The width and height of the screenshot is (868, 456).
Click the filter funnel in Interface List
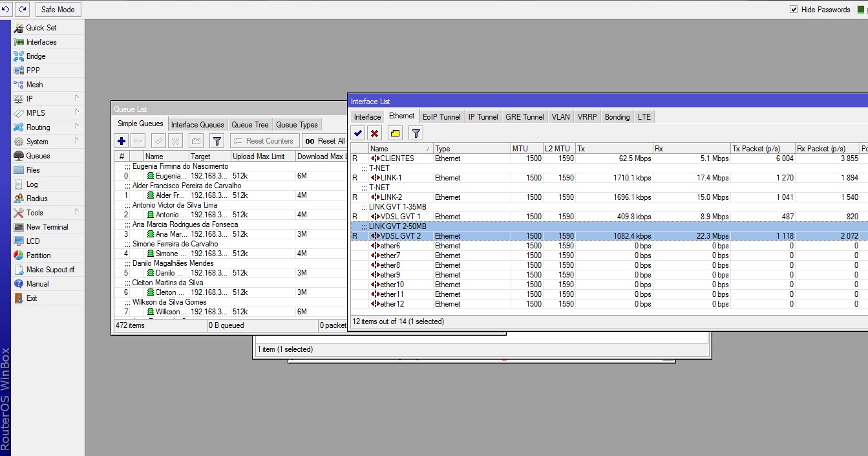point(416,133)
